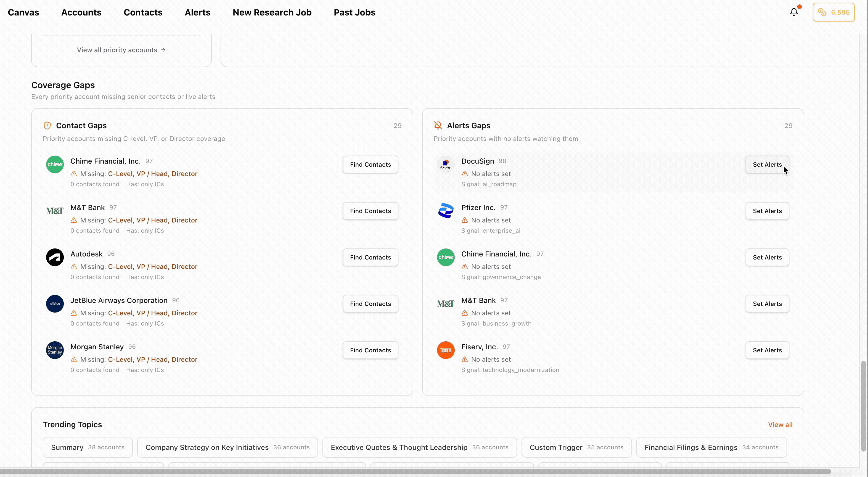Click the JetBlue logo icon
868x477 pixels.
pos(55,304)
